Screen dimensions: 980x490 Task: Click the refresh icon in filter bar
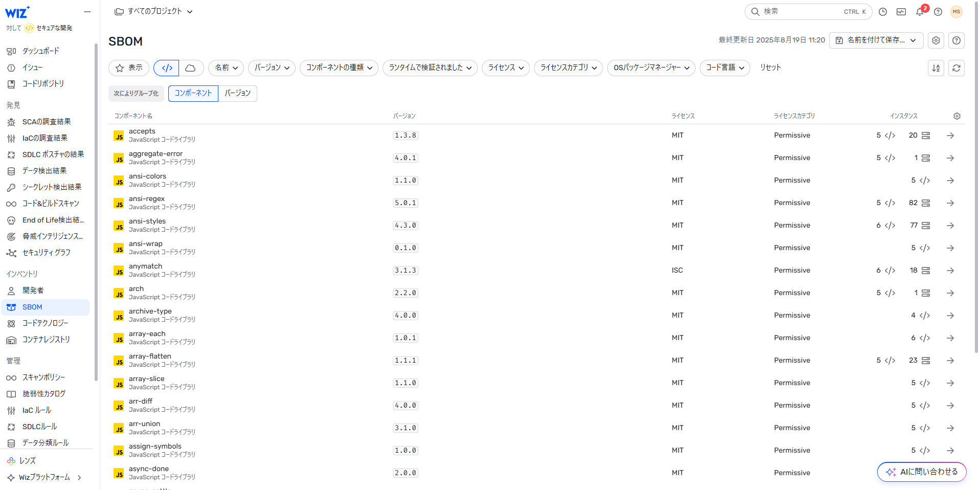tap(956, 68)
